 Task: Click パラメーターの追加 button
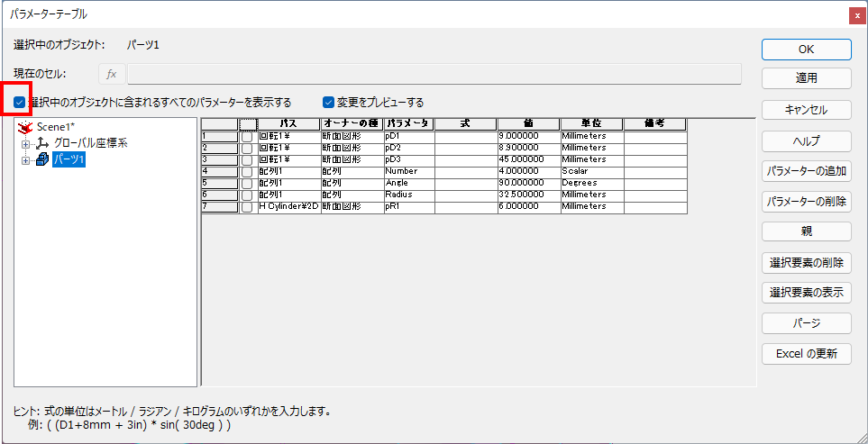tap(806, 170)
